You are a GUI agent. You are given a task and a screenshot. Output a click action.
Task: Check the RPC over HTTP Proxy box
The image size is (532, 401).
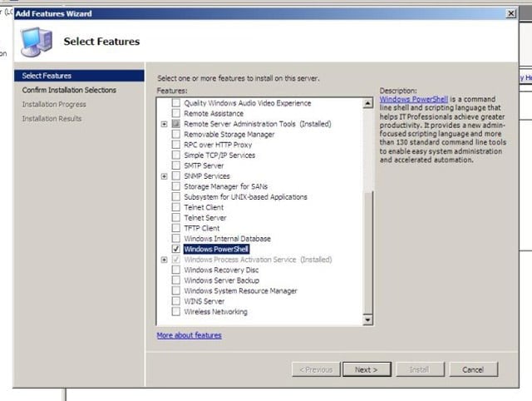pyautogui.click(x=175, y=145)
